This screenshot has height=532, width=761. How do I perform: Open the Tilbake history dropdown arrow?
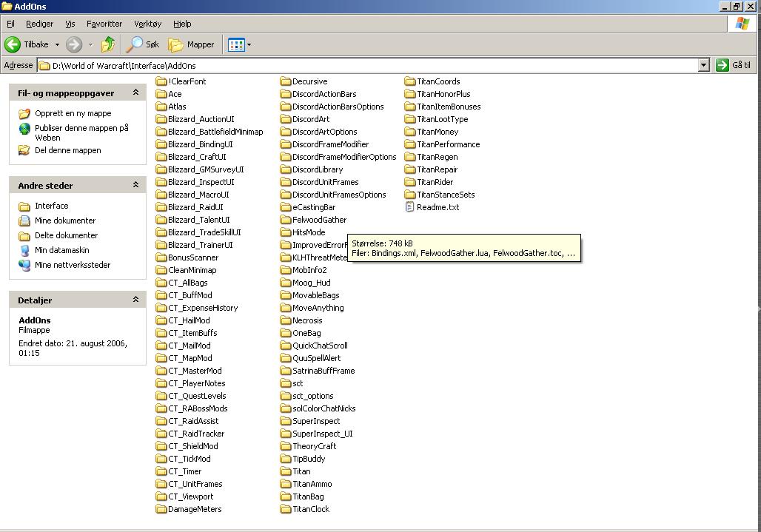click(57, 44)
